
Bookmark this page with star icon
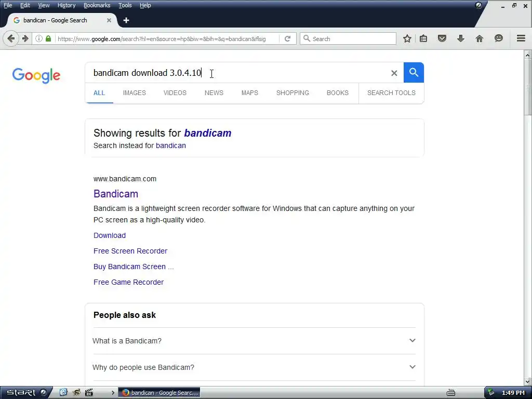coord(407,38)
